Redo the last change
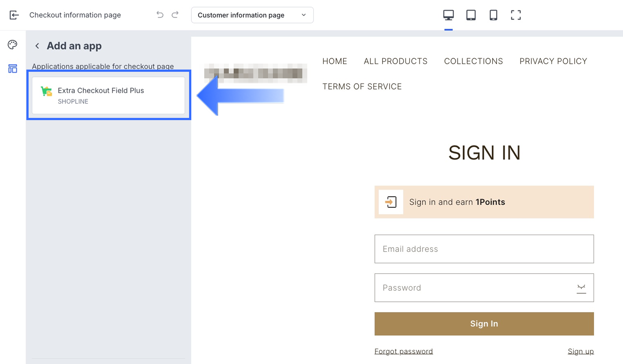 pyautogui.click(x=175, y=15)
